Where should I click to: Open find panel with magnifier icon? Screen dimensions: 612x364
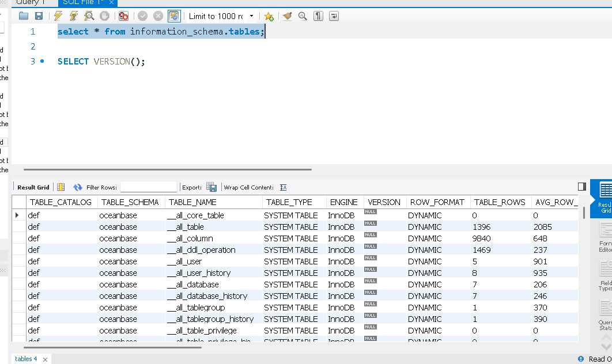pos(303,16)
